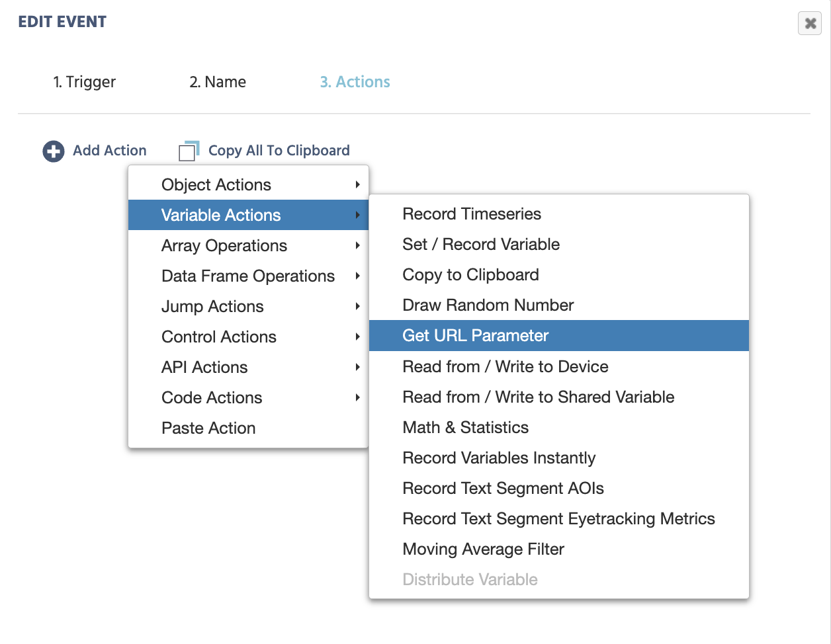Viewport: 831px width, 644px height.
Task: Open Math & Statistics action
Action: pyautogui.click(x=559, y=428)
